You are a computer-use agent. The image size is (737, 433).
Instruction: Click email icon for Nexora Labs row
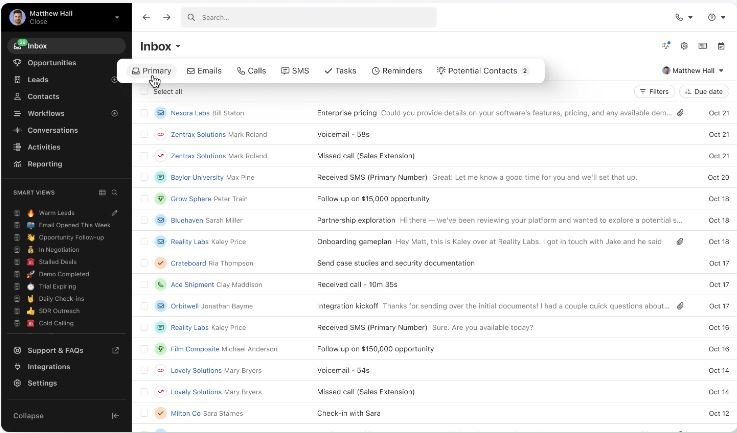(x=160, y=113)
